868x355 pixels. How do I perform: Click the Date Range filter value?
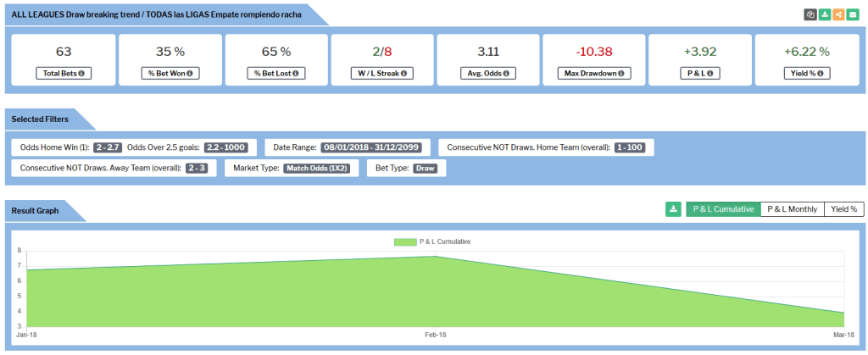(x=376, y=147)
